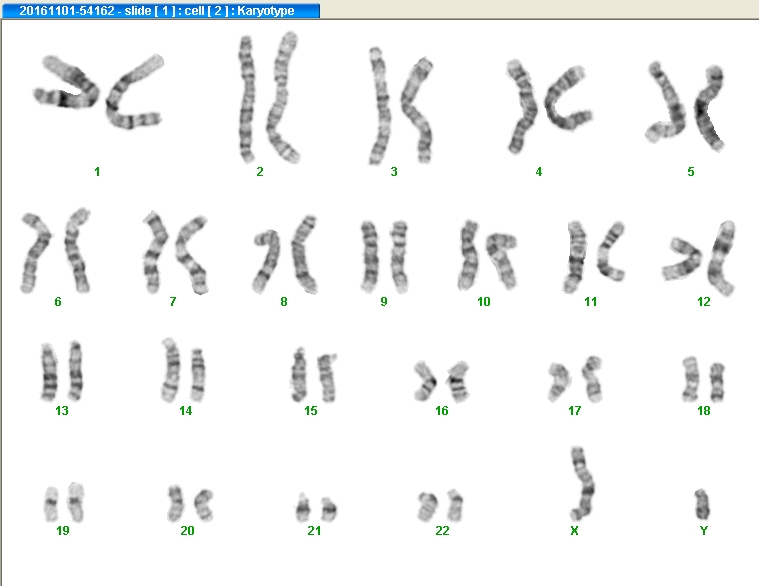Select the chromosome 22 pair
Screen dimensions: 759x586
pos(440,505)
